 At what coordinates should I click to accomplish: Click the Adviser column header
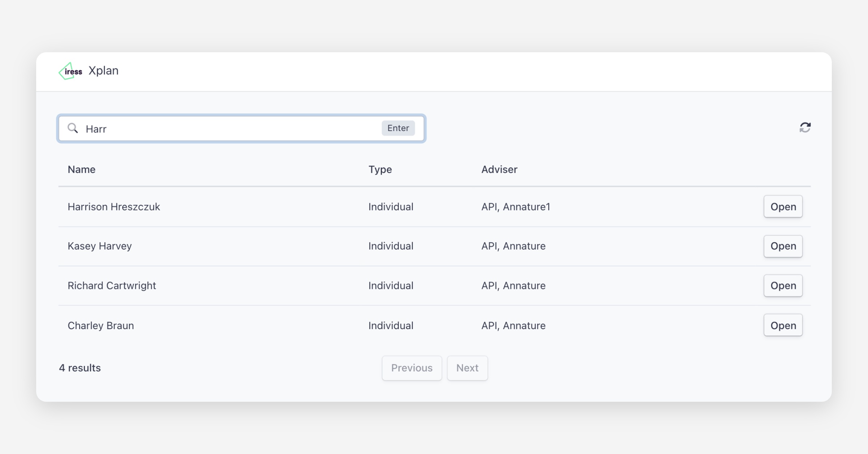click(499, 169)
